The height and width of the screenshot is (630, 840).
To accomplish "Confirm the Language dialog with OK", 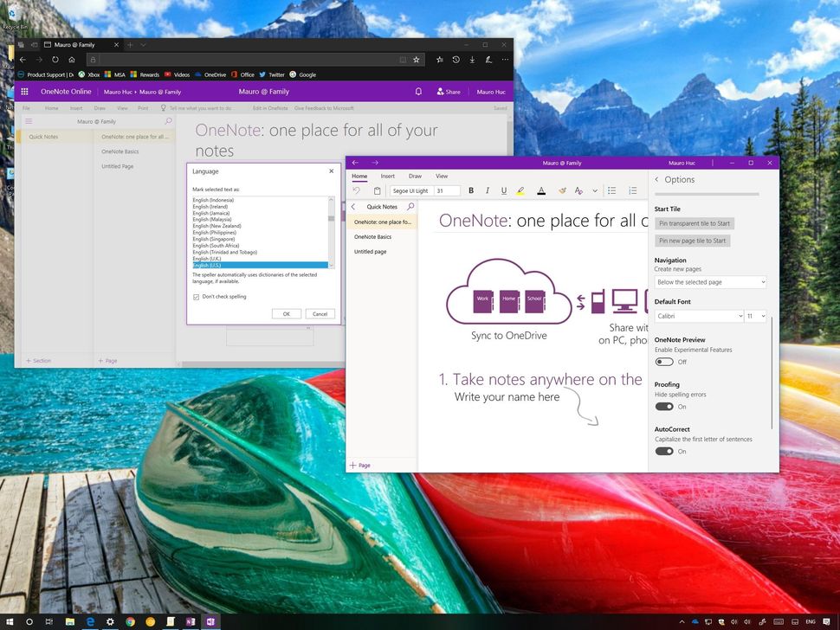I will point(287,313).
